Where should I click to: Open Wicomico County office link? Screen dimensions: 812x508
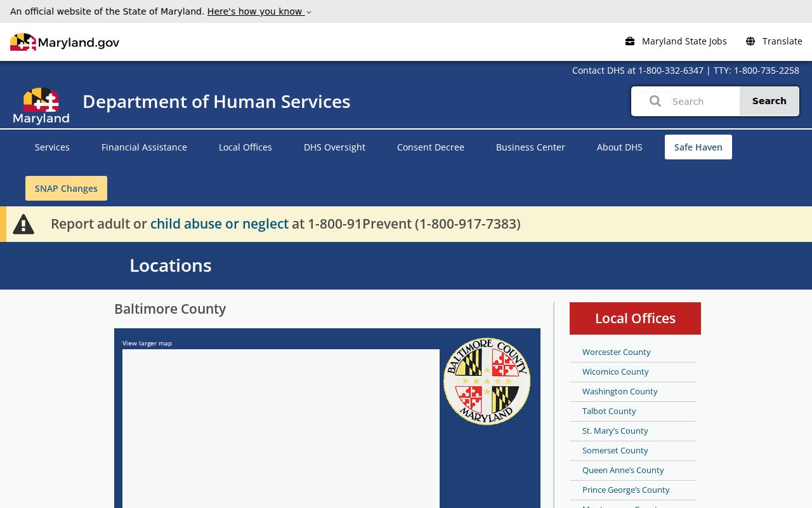(x=615, y=371)
